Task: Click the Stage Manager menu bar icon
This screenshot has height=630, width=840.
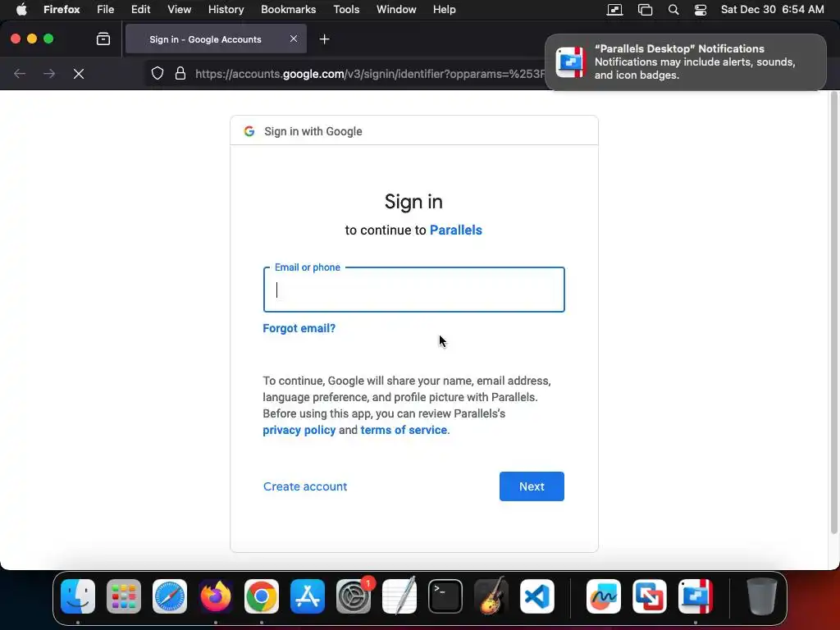Action: [x=645, y=10]
